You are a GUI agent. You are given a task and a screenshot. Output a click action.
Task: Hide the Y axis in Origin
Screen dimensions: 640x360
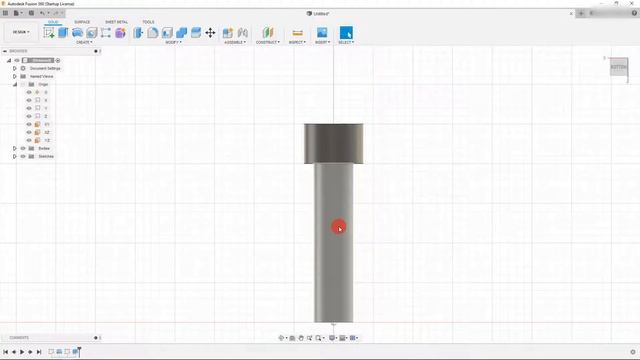pos(29,108)
